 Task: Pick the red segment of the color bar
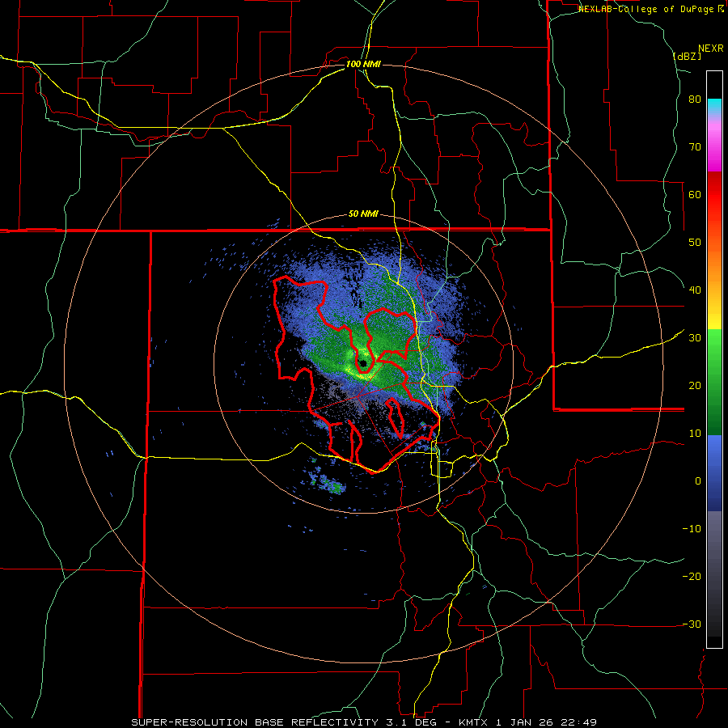(x=714, y=195)
